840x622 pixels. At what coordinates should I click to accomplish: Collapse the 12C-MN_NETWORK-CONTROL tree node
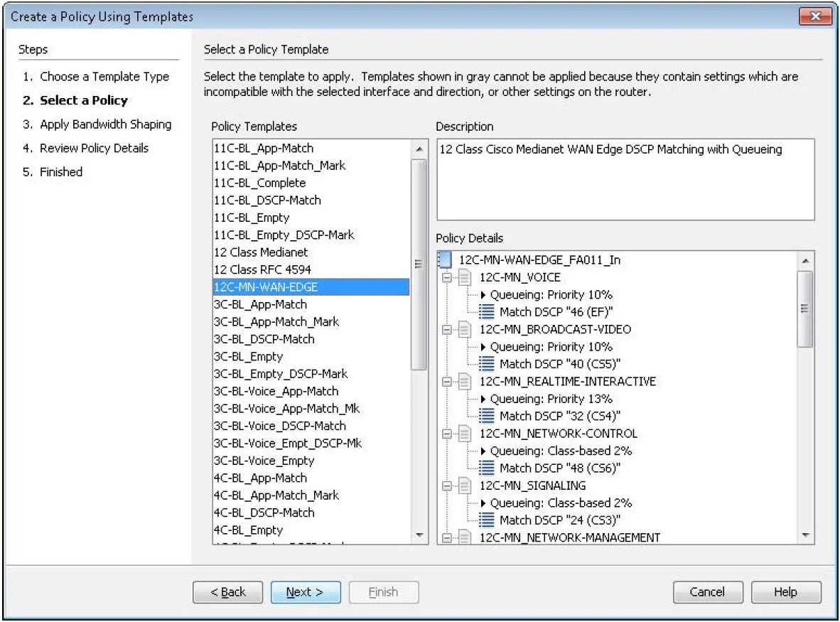point(446,434)
